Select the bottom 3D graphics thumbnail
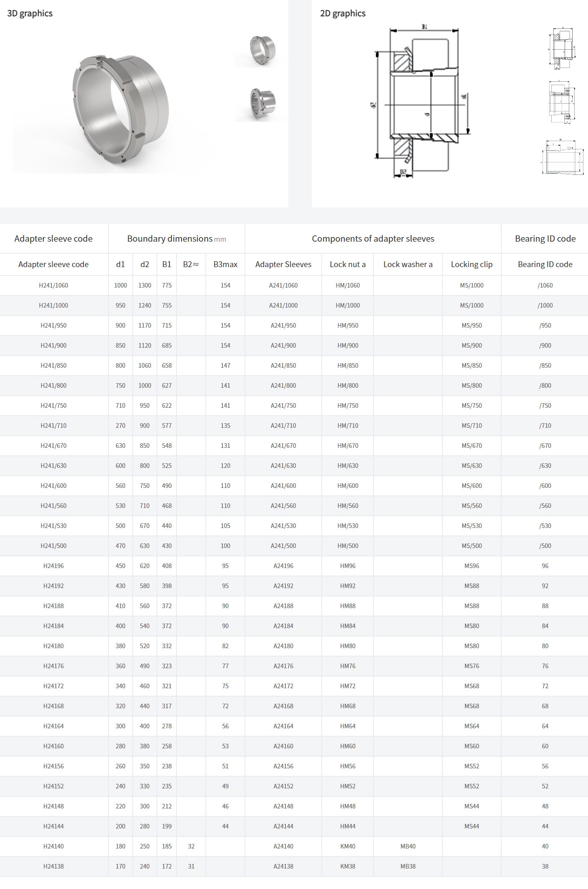 [x=262, y=104]
